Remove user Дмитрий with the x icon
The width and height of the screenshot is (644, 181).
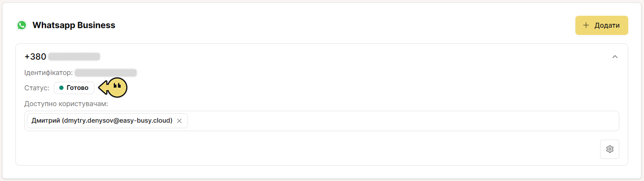179,121
